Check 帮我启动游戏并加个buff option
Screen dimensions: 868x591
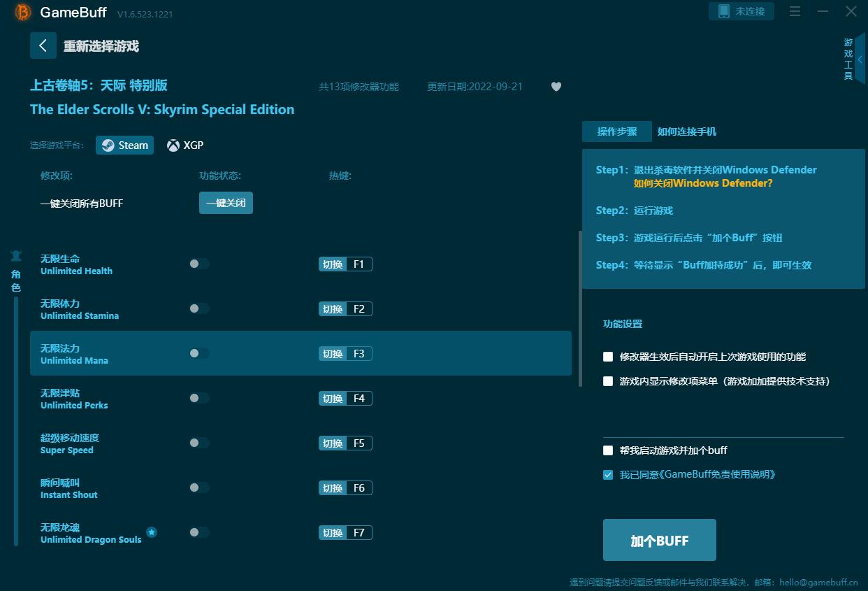click(x=608, y=450)
